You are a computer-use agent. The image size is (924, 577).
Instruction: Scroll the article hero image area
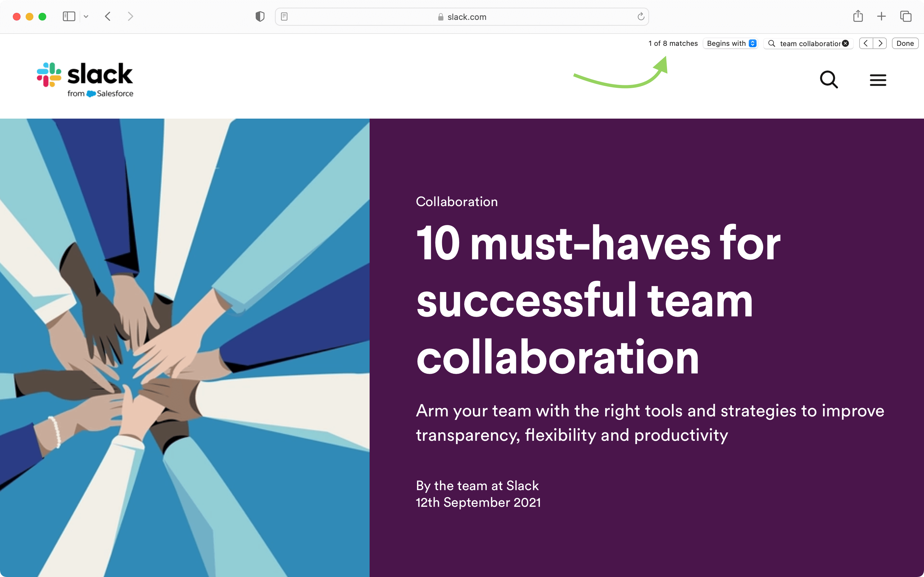[185, 348]
